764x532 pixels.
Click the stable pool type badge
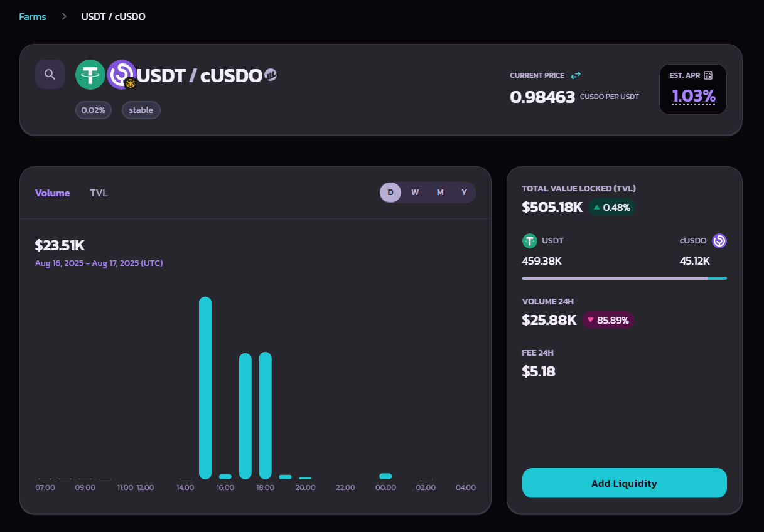click(141, 110)
